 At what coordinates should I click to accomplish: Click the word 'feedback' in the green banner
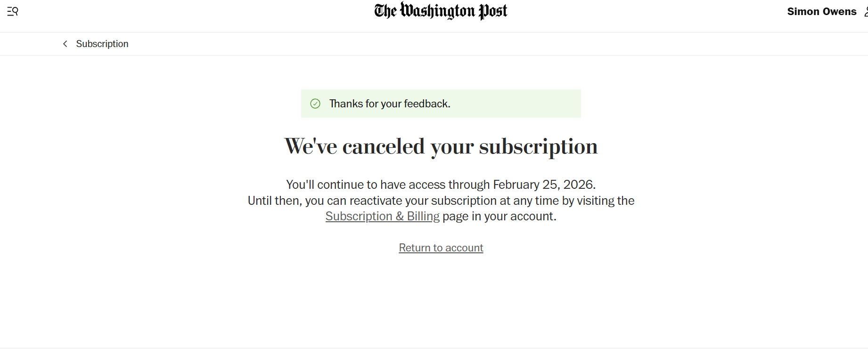426,104
